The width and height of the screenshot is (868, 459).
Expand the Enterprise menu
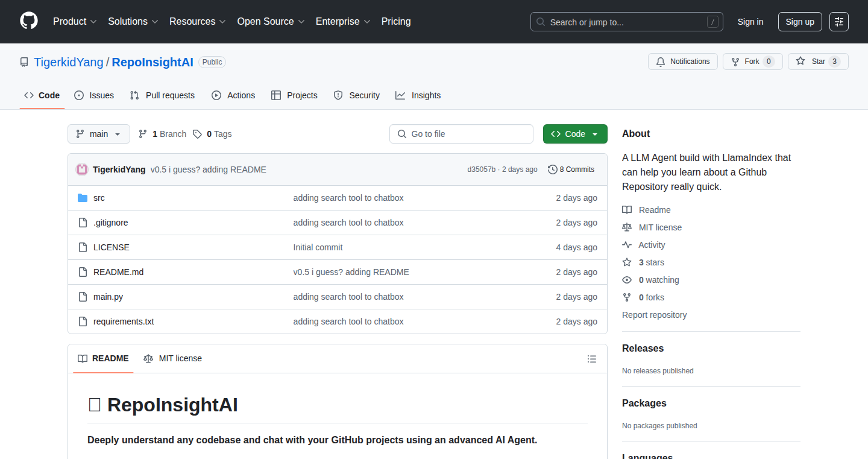pos(343,22)
